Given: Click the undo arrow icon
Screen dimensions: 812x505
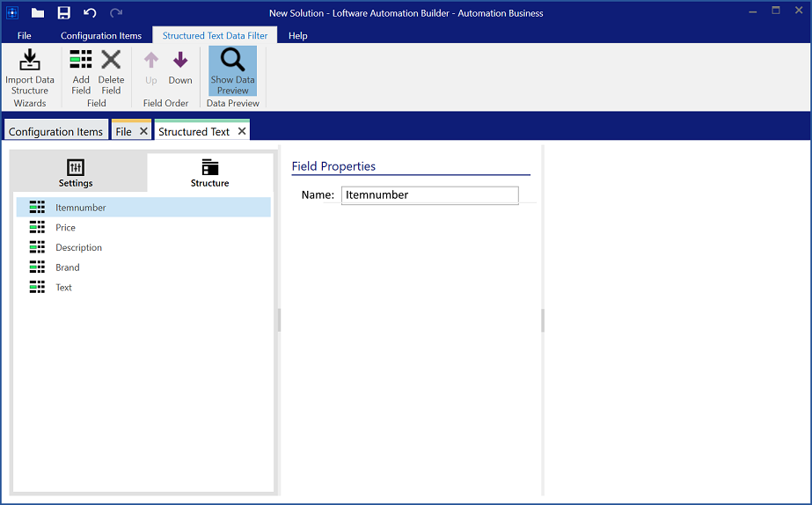Looking at the screenshot, I should coord(90,13).
